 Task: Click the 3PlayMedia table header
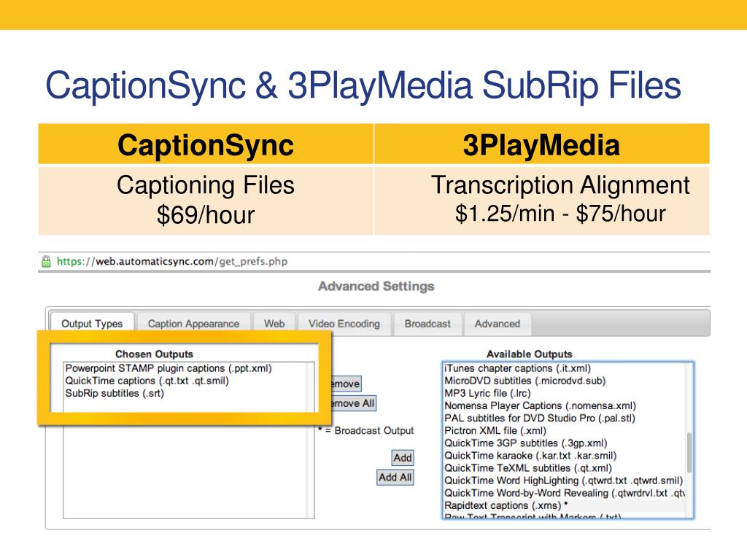[542, 144]
